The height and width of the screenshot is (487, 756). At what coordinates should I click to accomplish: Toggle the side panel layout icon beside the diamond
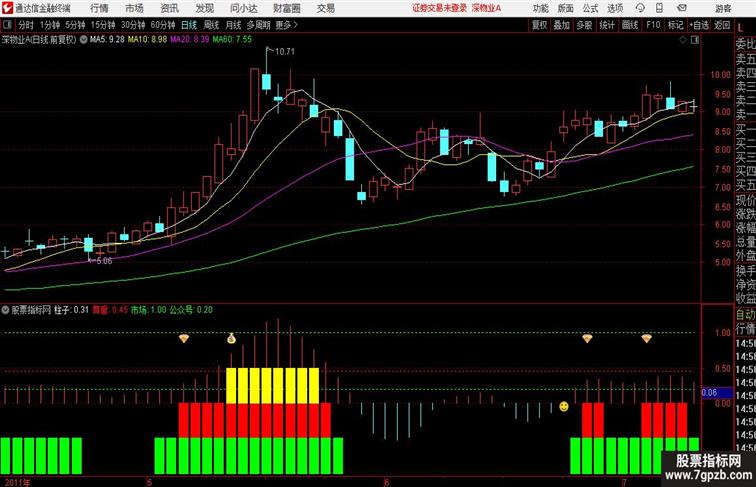(x=695, y=40)
